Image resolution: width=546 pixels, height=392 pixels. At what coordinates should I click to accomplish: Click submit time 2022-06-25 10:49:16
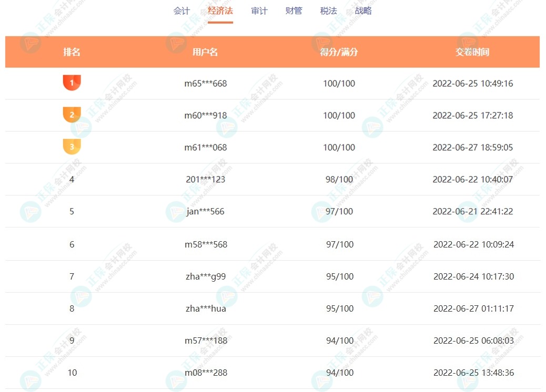(473, 84)
